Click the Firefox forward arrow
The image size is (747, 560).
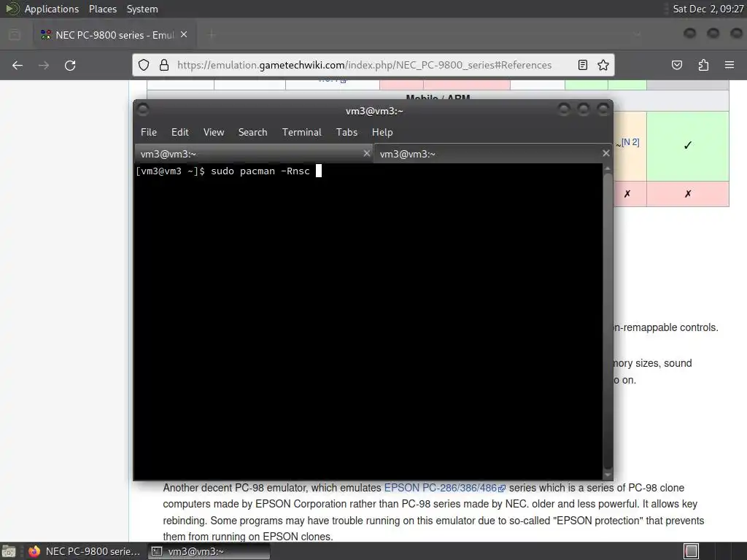click(44, 65)
